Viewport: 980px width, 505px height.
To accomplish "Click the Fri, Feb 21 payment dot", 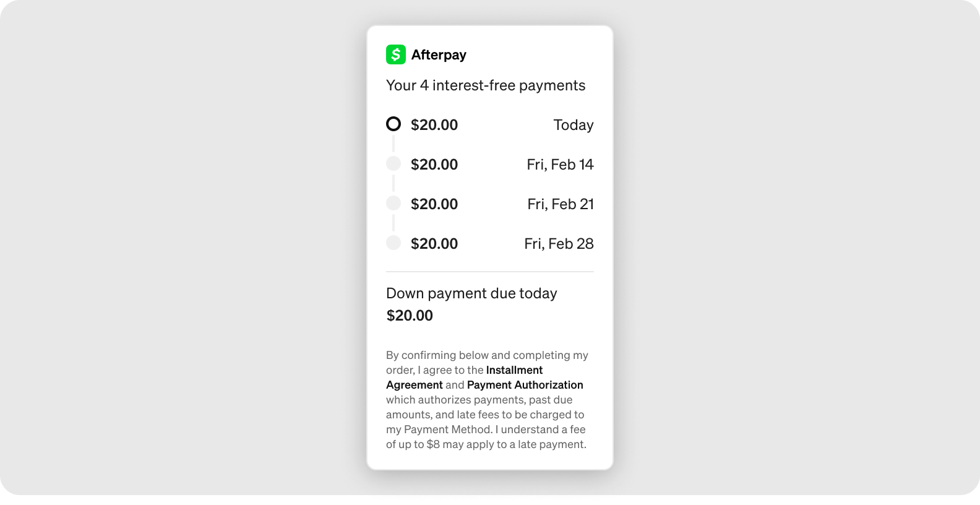I will tap(394, 203).
